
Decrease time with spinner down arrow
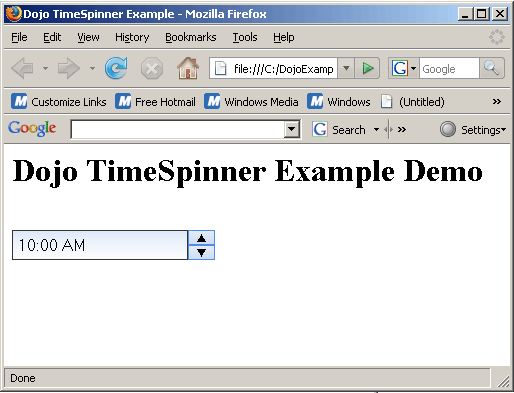click(201, 252)
